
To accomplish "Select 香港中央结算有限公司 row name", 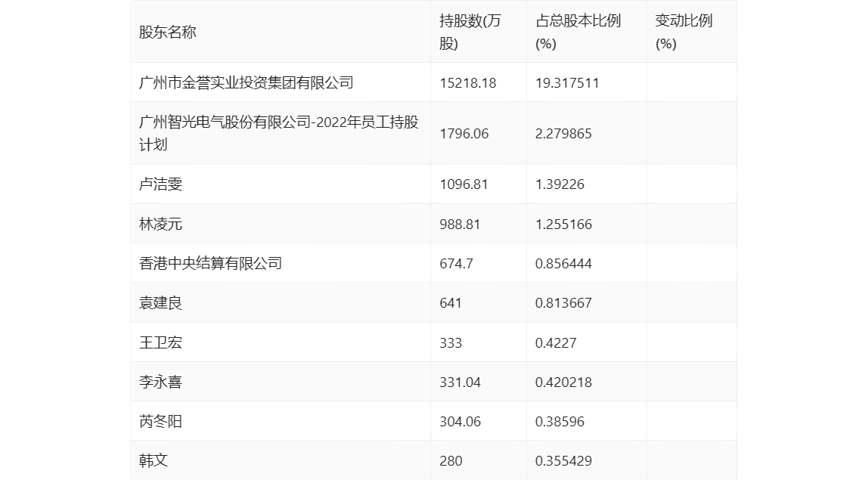I will point(210,264).
